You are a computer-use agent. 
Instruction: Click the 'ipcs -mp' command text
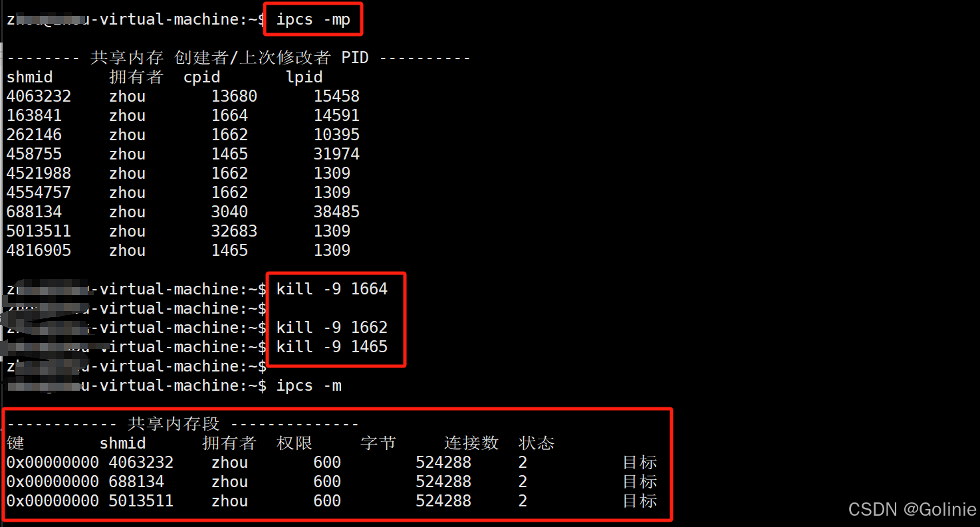[313, 20]
